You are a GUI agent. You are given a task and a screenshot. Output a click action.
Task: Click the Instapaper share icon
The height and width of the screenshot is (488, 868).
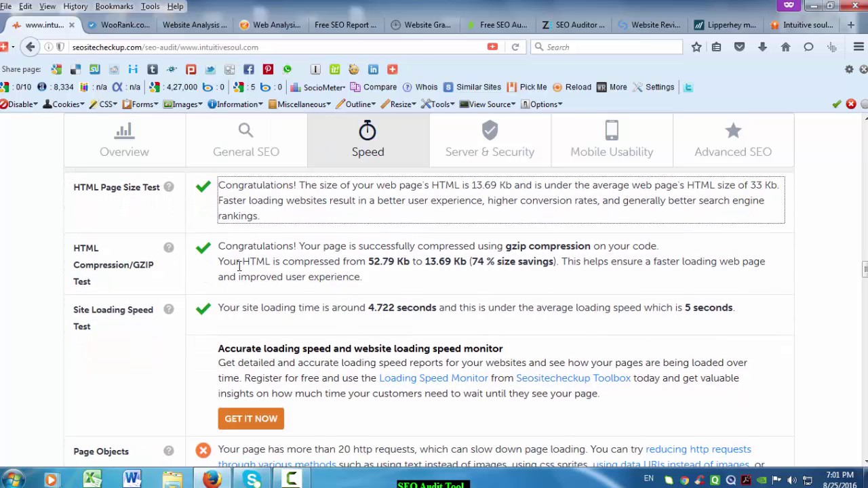click(315, 69)
